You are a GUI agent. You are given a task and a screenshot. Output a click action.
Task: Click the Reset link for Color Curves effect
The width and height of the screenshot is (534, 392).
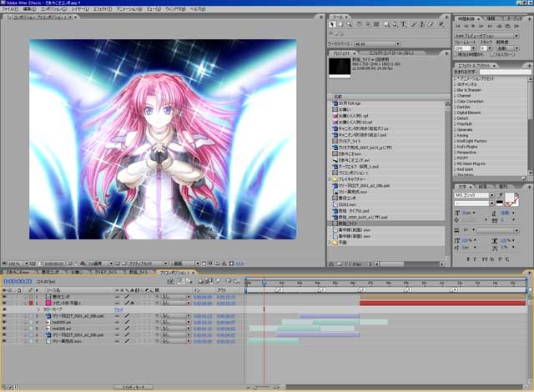(x=118, y=309)
